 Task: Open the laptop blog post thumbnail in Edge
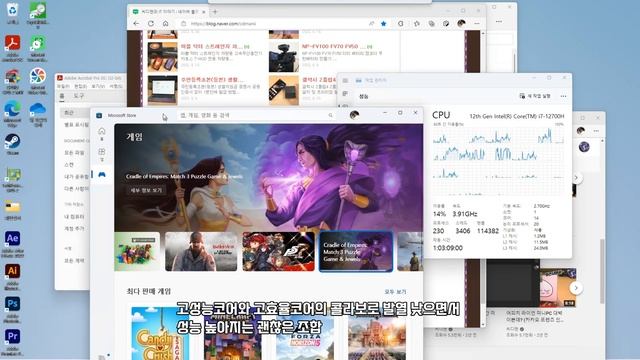point(162,90)
